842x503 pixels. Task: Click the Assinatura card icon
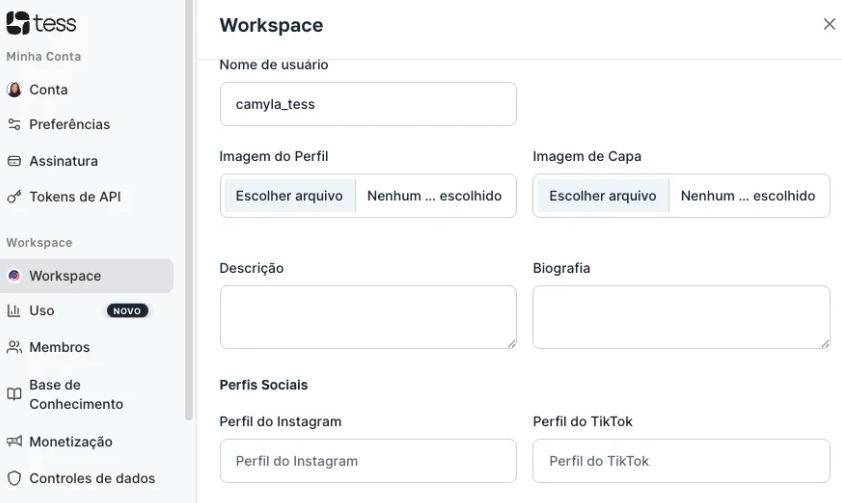(14, 161)
